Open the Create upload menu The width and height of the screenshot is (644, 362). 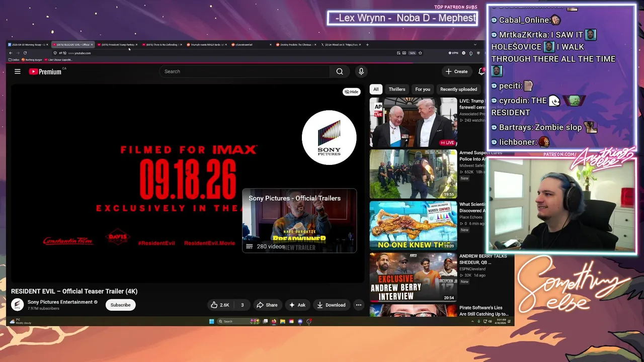pyautogui.click(x=456, y=71)
